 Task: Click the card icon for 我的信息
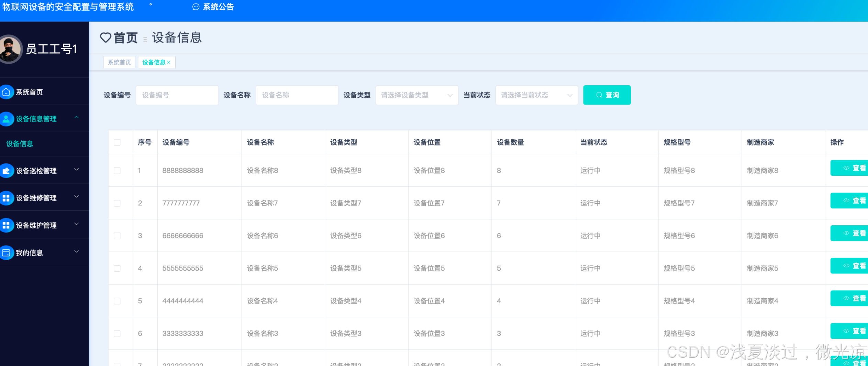(x=6, y=252)
